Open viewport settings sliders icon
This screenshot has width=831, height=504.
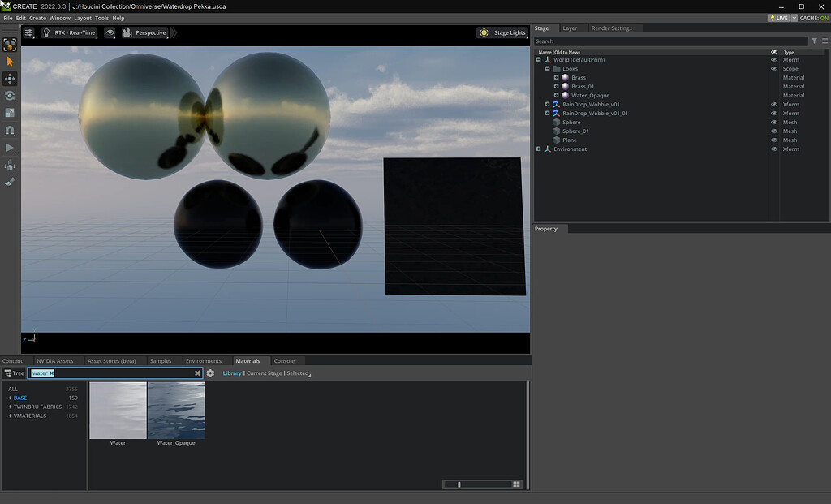(x=29, y=32)
